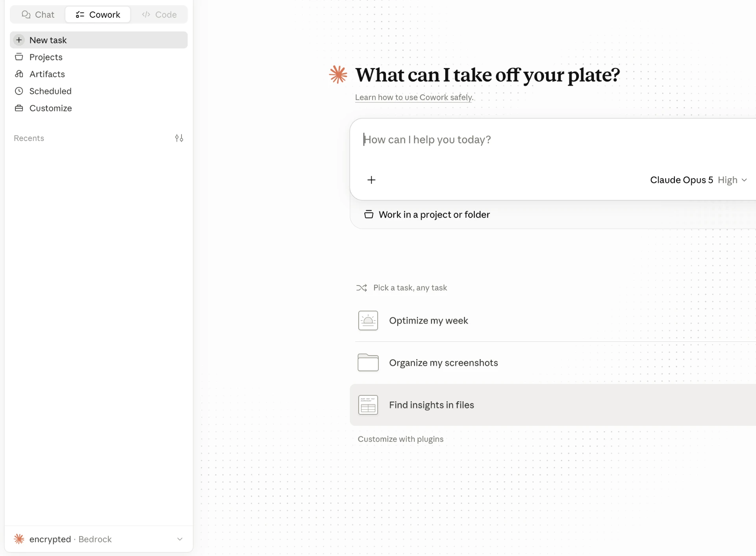The height and width of the screenshot is (556, 756).
Task: Open Artifacts in the sidebar
Action: tap(99, 74)
